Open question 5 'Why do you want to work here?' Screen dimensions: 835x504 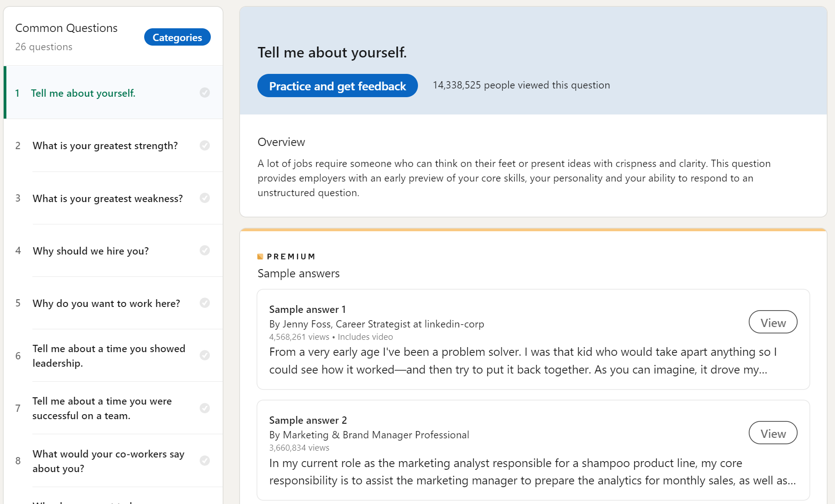106,303
